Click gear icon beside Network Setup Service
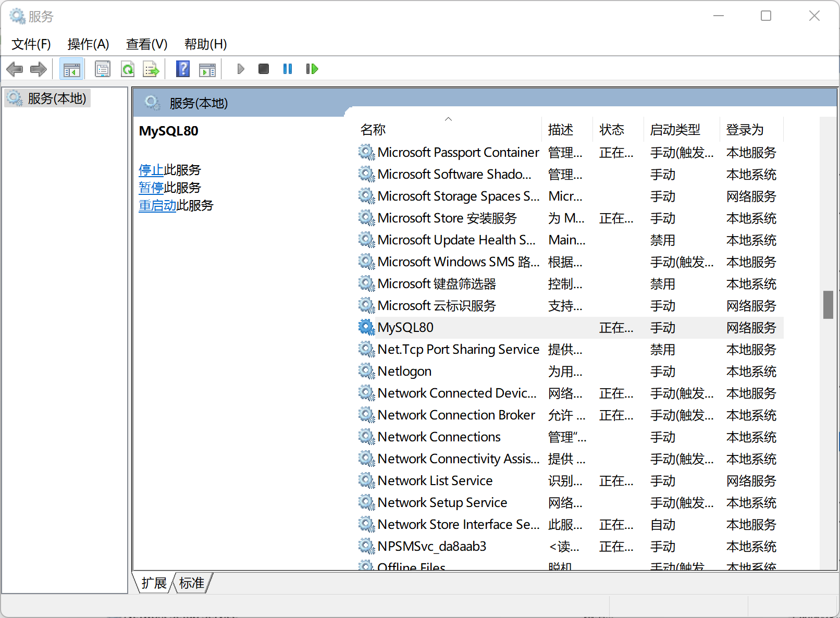Image resolution: width=840 pixels, height=618 pixels. [366, 502]
